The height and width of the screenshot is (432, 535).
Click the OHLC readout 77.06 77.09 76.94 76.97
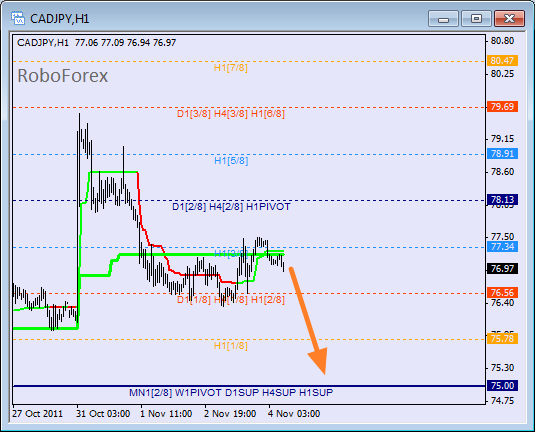click(126, 43)
